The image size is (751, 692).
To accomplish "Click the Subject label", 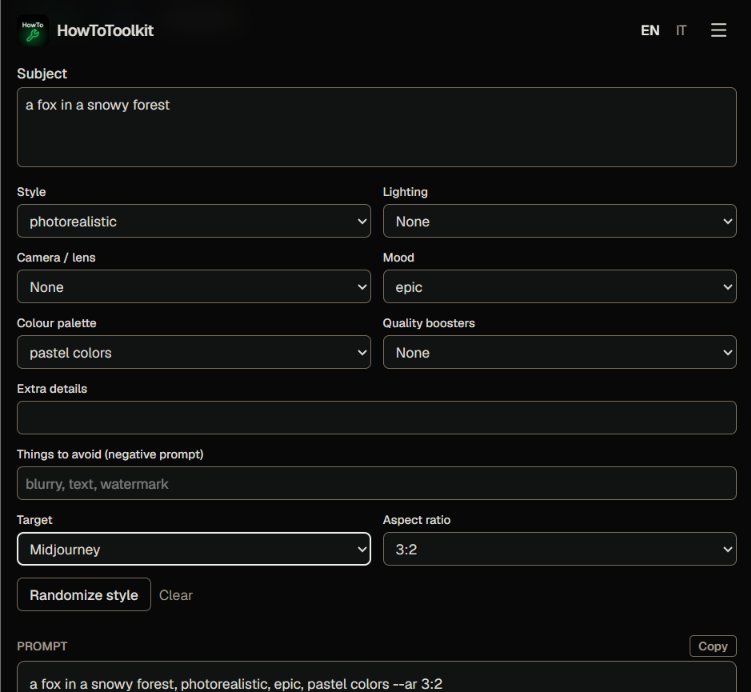I will [42, 74].
